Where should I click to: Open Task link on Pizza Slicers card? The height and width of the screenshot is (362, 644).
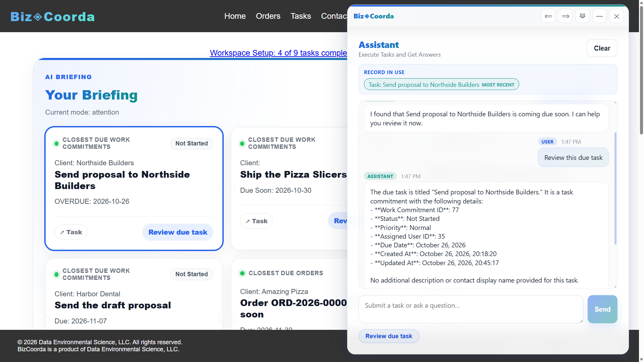click(x=257, y=221)
